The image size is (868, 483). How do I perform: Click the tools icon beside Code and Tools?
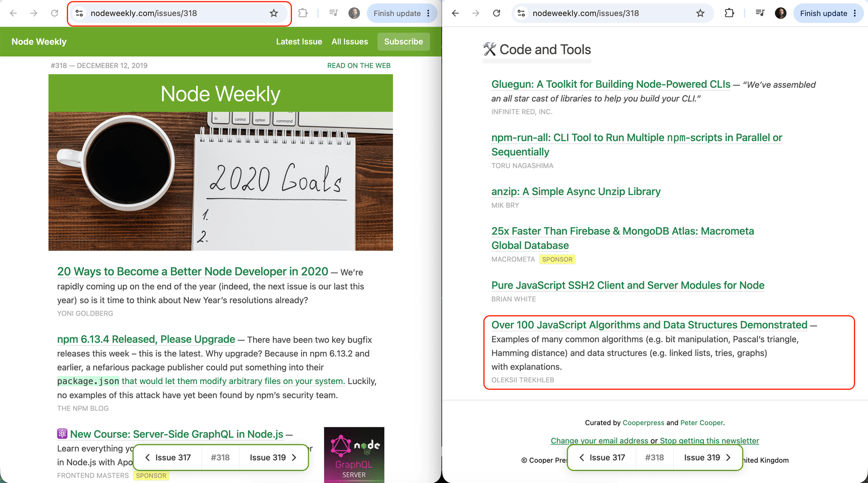click(x=490, y=49)
